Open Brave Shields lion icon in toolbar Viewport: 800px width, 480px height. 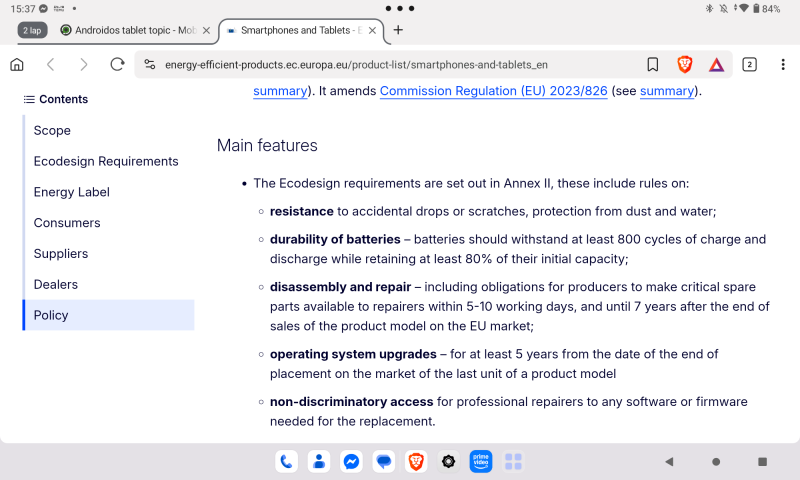(685, 64)
